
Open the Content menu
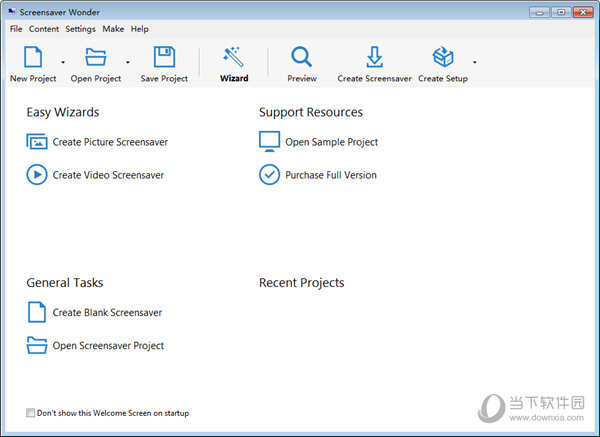(x=44, y=29)
